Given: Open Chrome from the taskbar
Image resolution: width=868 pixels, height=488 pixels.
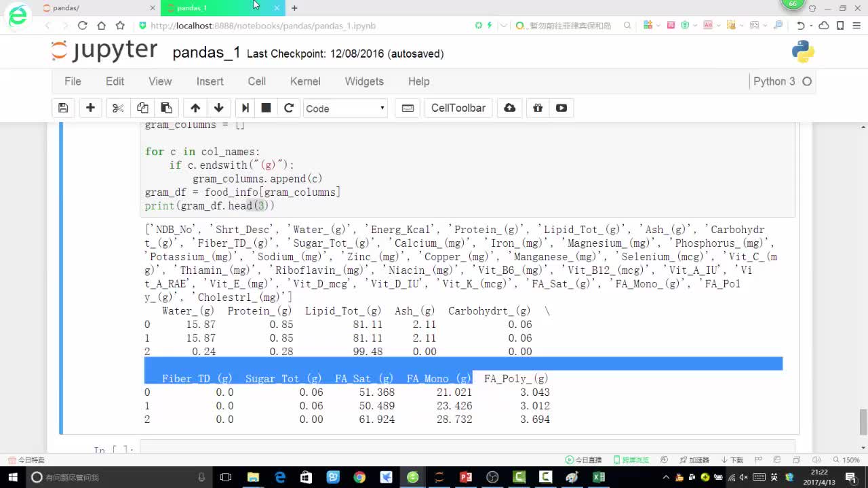Looking at the screenshot, I should (359, 477).
